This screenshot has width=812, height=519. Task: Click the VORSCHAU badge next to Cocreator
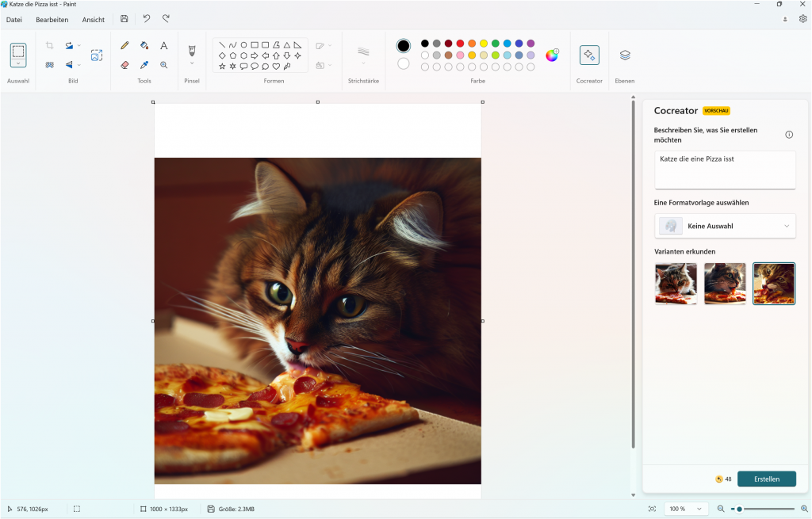(716, 111)
